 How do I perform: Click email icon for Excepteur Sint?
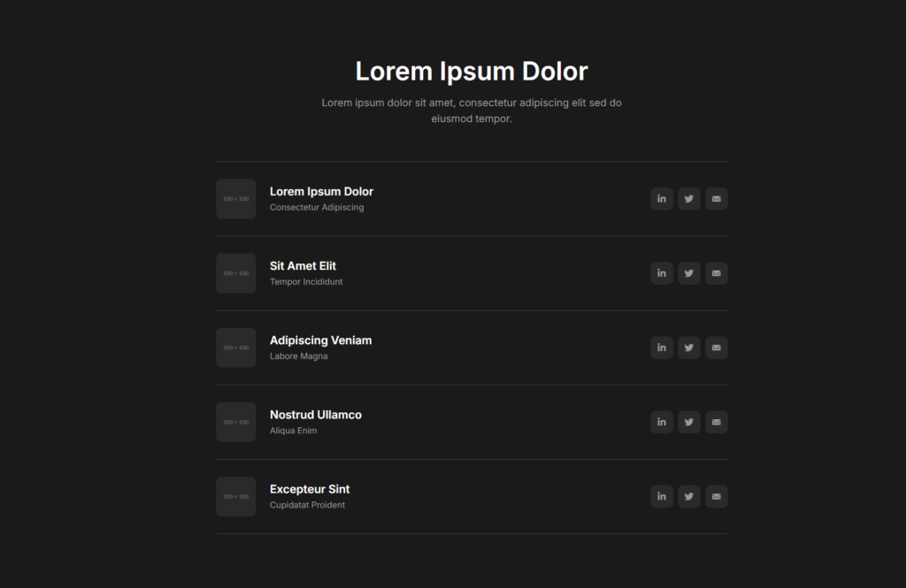(717, 497)
